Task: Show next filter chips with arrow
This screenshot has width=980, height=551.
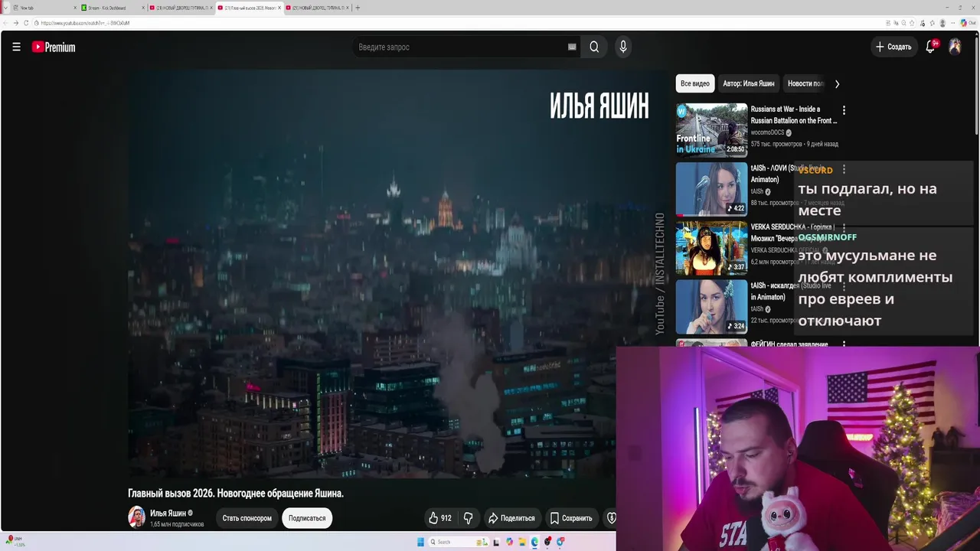Action: (x=837, y=84)
